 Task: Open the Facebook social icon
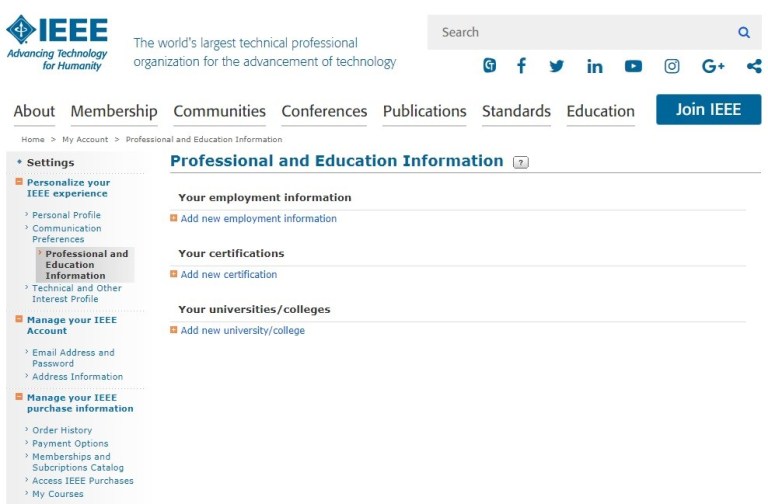521,66
